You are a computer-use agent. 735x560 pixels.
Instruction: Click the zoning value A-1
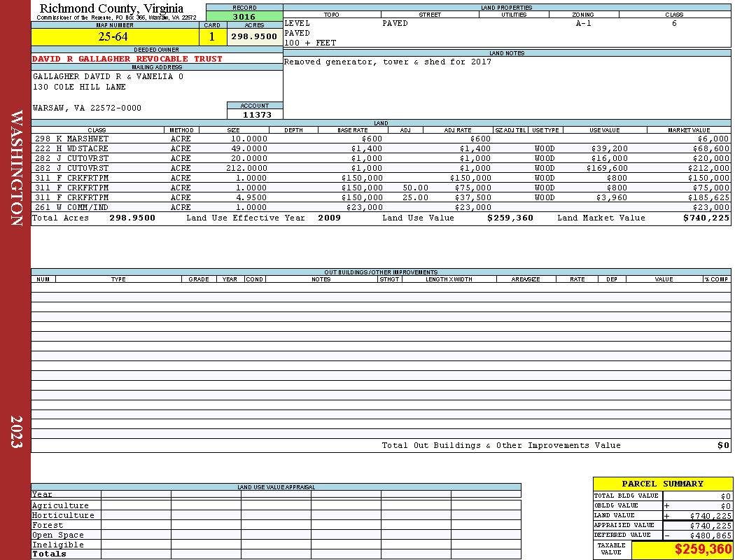584,23
